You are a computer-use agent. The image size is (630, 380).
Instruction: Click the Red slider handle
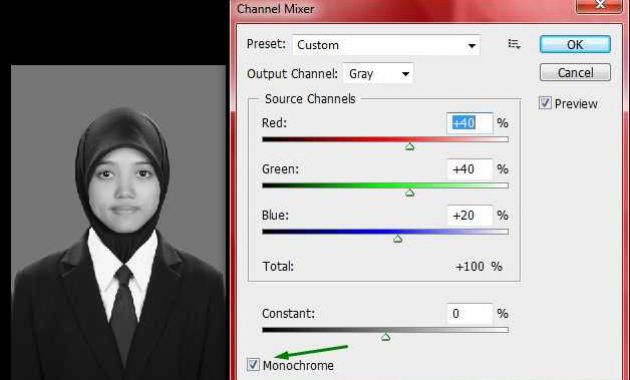coord(409,147)
